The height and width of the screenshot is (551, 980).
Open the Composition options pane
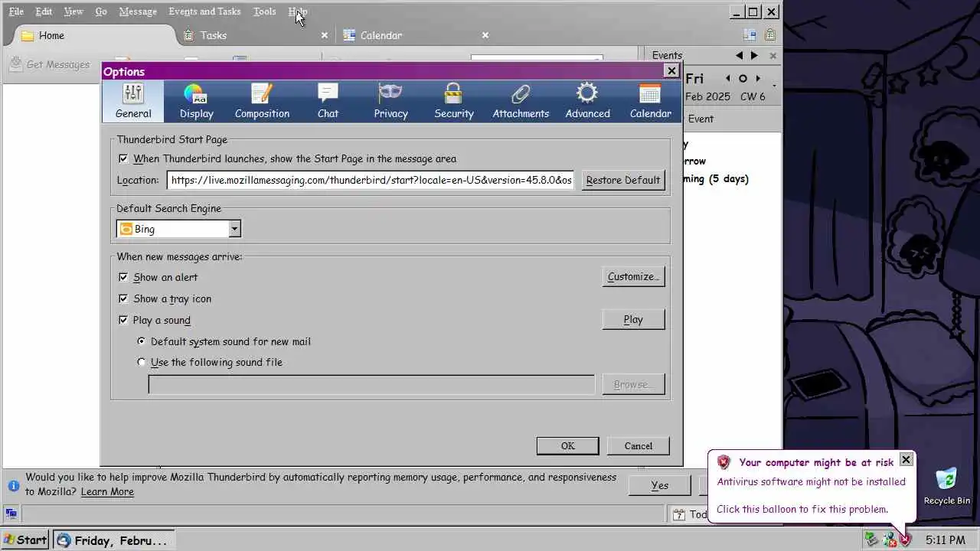(262, 101)
